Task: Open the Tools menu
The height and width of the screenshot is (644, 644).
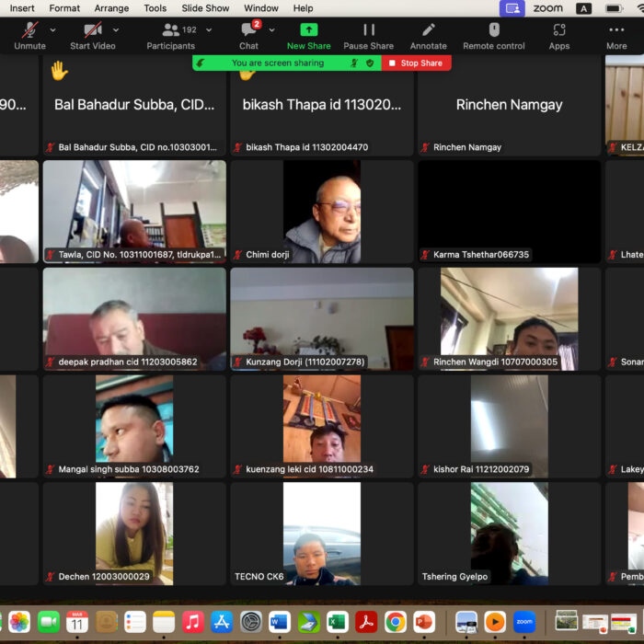Action: [155, 8]
